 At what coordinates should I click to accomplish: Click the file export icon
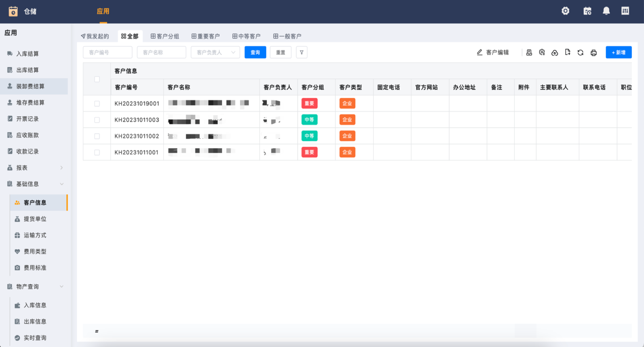(567, 52)
